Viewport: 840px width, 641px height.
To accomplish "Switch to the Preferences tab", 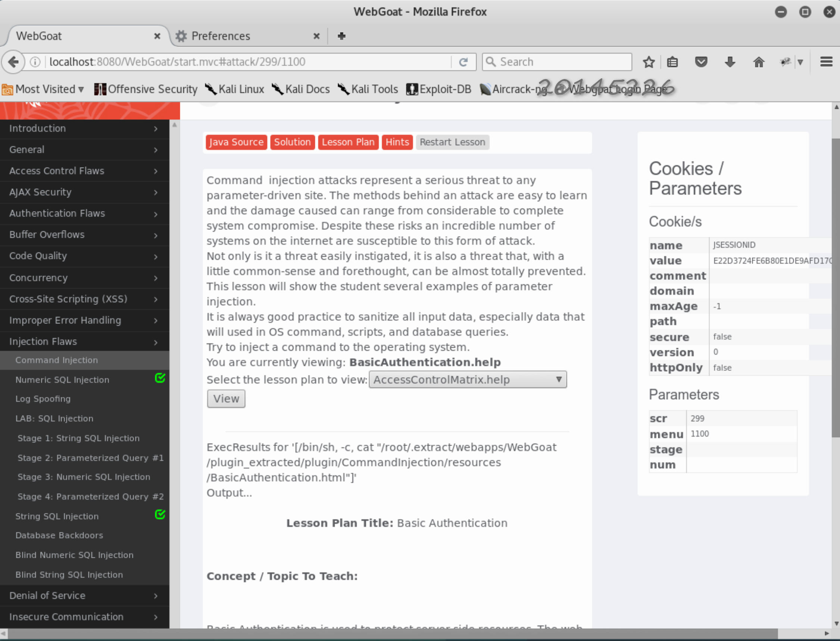I will [x=248, y=36].
